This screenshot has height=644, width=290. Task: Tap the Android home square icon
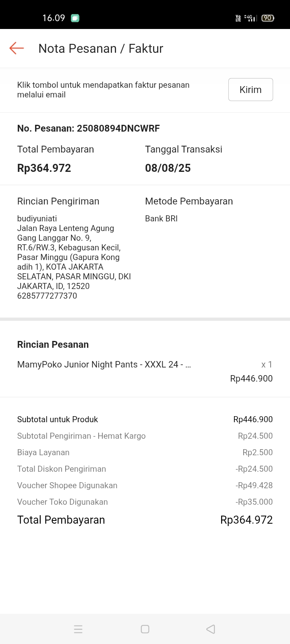[145, 629]
